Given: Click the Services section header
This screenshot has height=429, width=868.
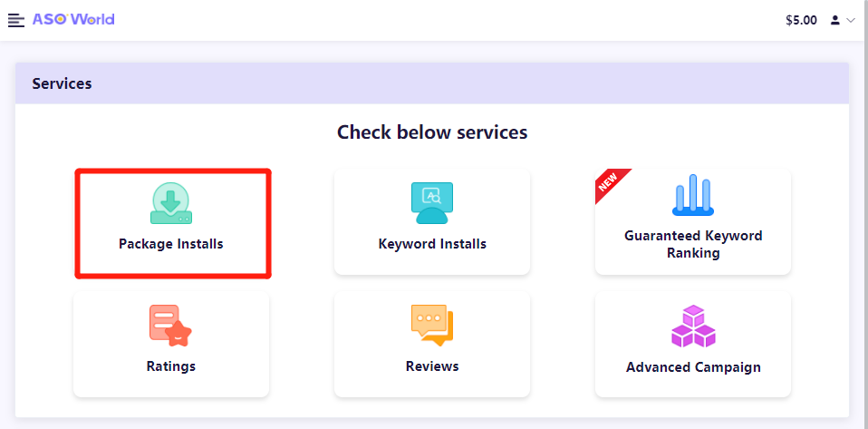Looking at the screenshot, I should coord(432,83).
